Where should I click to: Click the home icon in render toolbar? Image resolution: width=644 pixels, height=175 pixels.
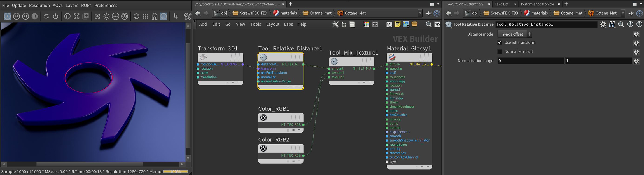click(x=154, y=16)
